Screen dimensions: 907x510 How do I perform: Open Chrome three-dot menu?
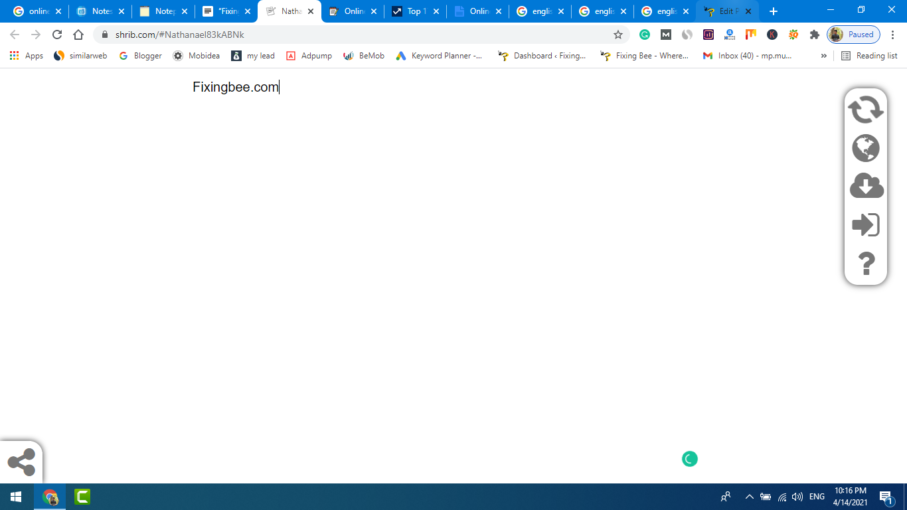click(x=893, y=35)
